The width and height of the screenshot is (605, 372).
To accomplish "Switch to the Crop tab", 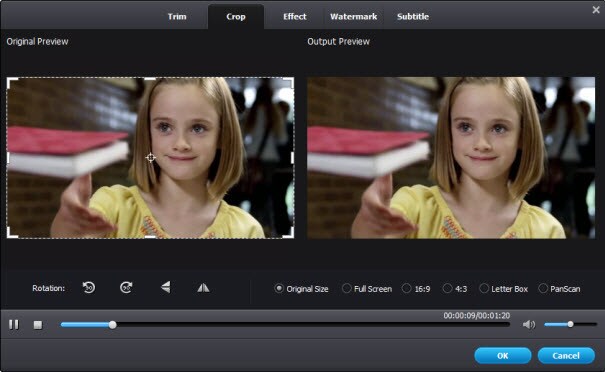I will [236, 17].
